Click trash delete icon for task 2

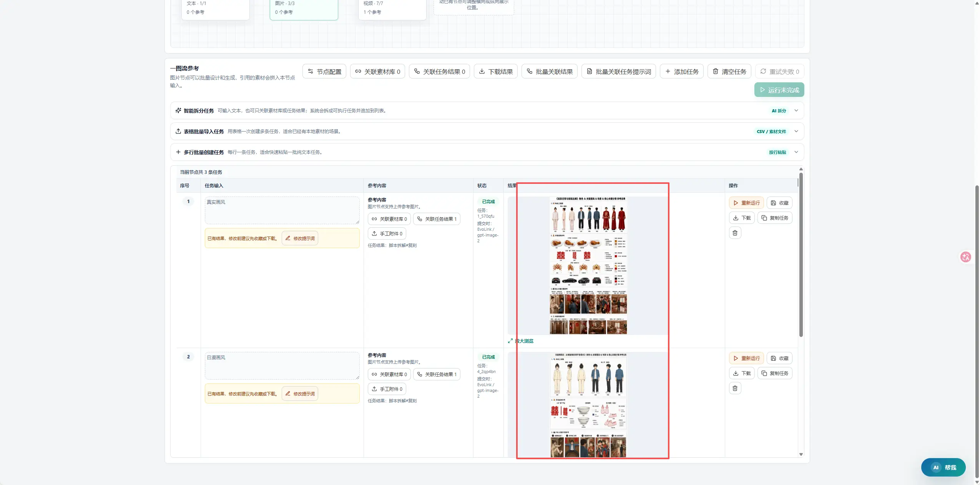point(735,388)
